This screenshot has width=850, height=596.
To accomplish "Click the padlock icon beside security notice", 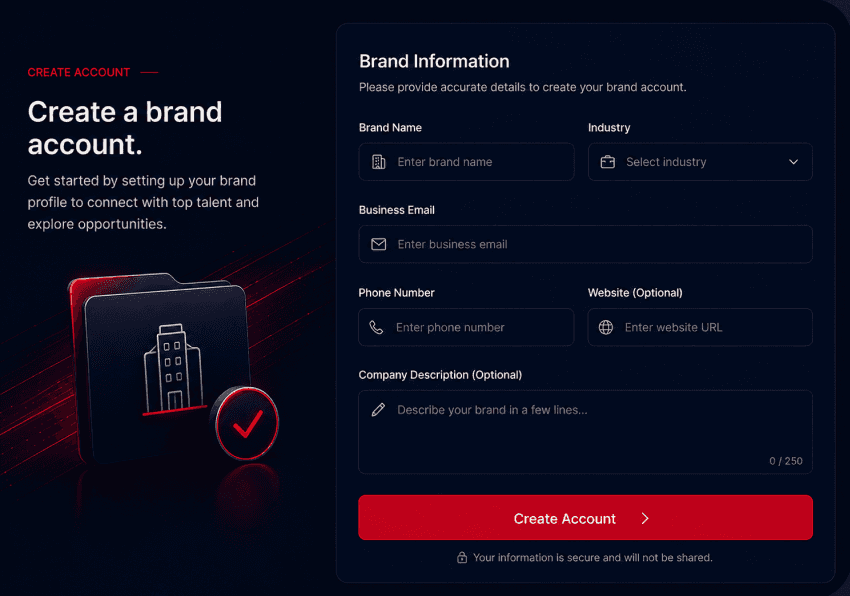I will 462,557.
